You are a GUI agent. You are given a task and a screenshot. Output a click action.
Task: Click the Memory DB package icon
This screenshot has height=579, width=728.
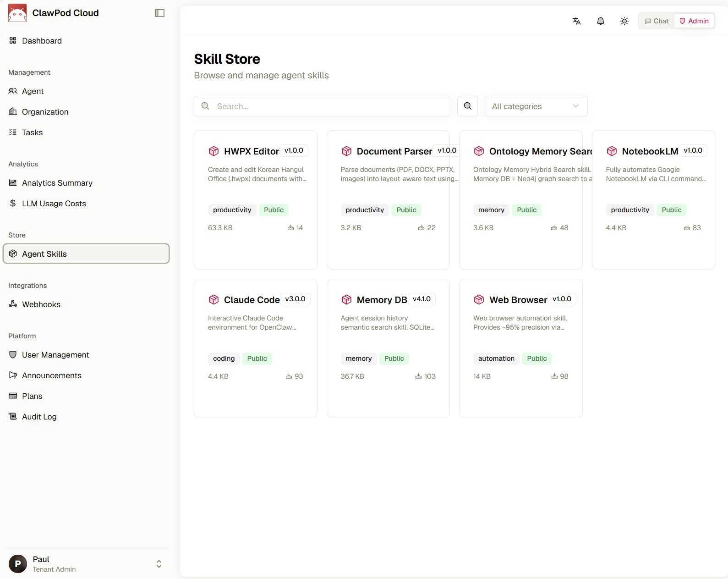click(x=346, y=300)
